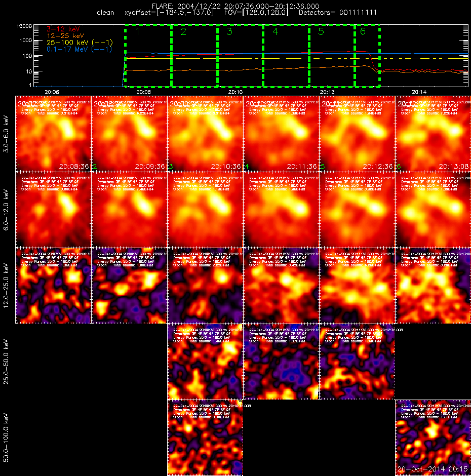Click the 20:13:08 timestamp in top-right image
Screen dimensions: 471x476
point(454,167)
